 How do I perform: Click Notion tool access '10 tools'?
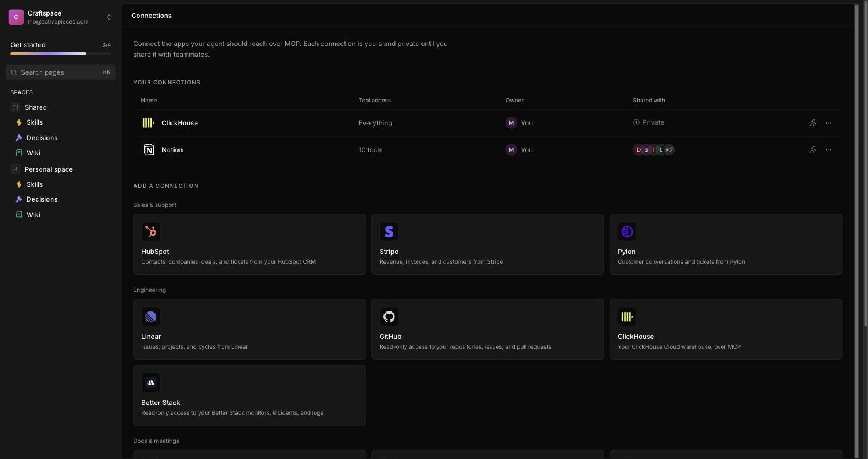(370, 150)
